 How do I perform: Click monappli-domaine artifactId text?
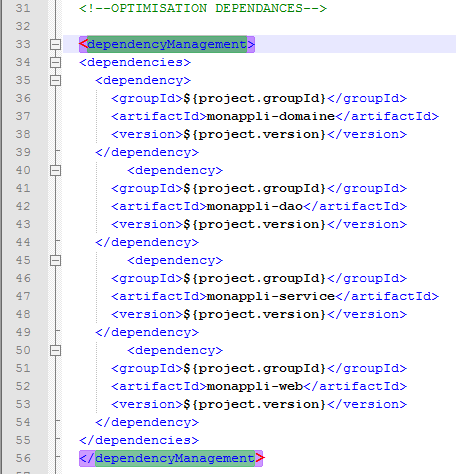tap(271, 116)
